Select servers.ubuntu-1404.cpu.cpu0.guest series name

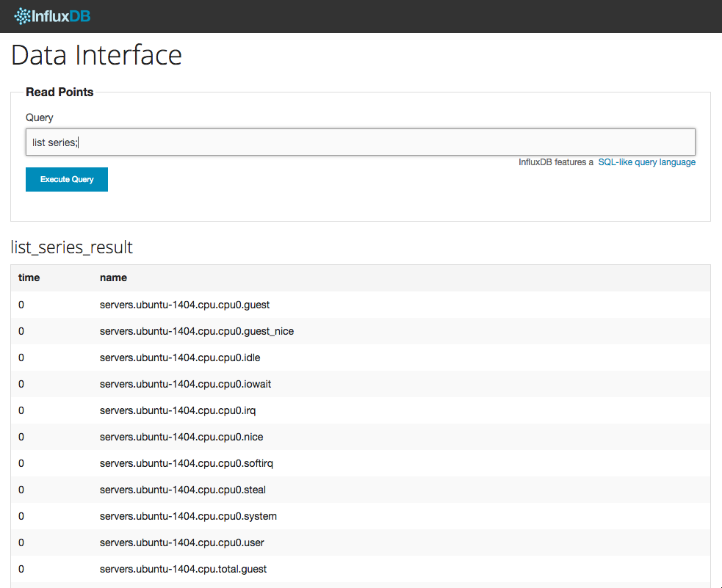(184, 305)
